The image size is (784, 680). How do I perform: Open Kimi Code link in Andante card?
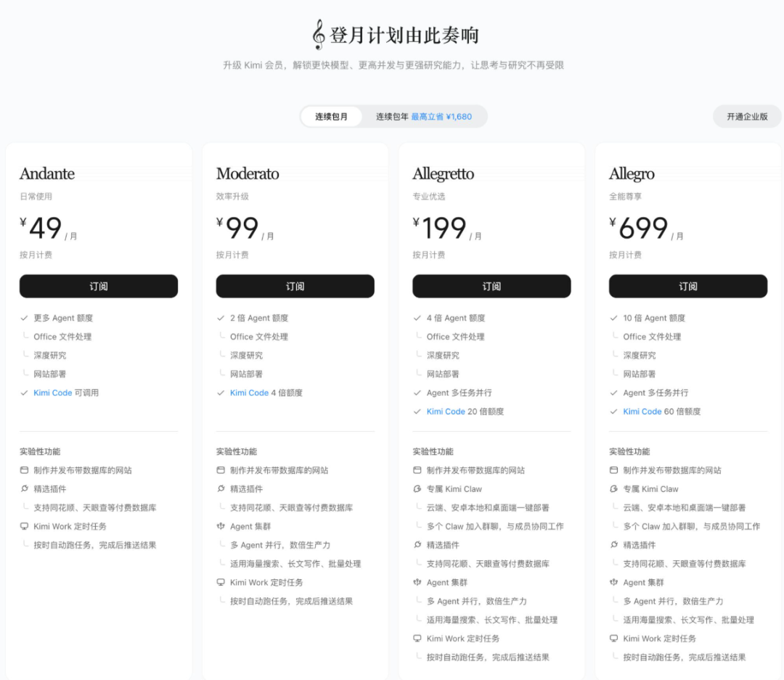click(52, 393)
